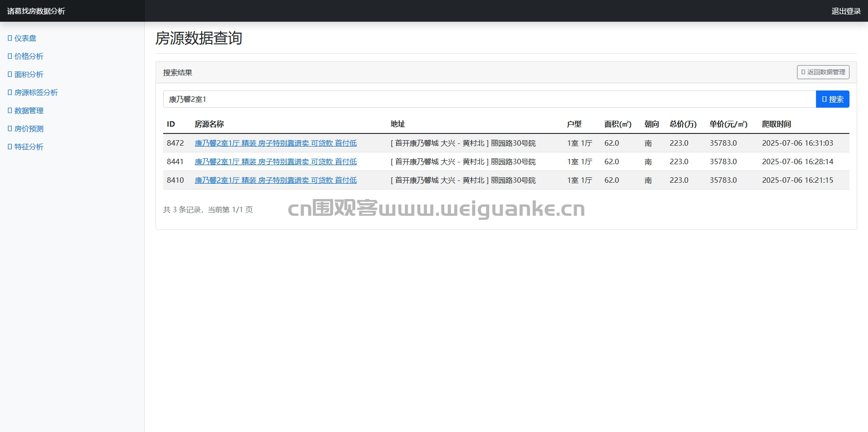
Task: Click the icon before 数据管理
Action: (10, 111)
